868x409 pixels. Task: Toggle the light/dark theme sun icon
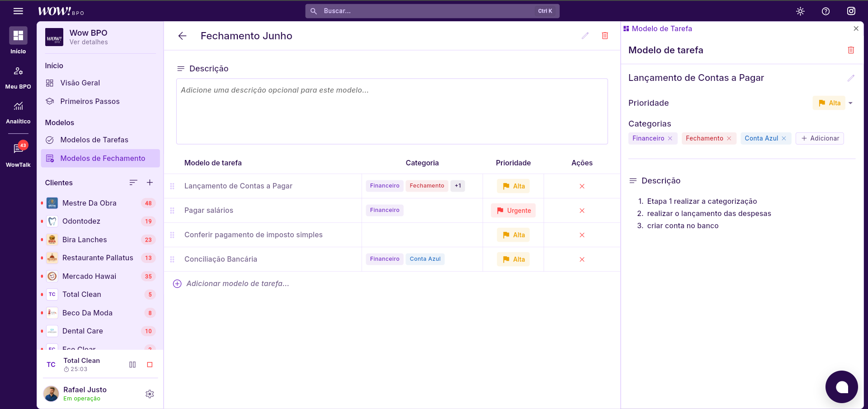800,11
